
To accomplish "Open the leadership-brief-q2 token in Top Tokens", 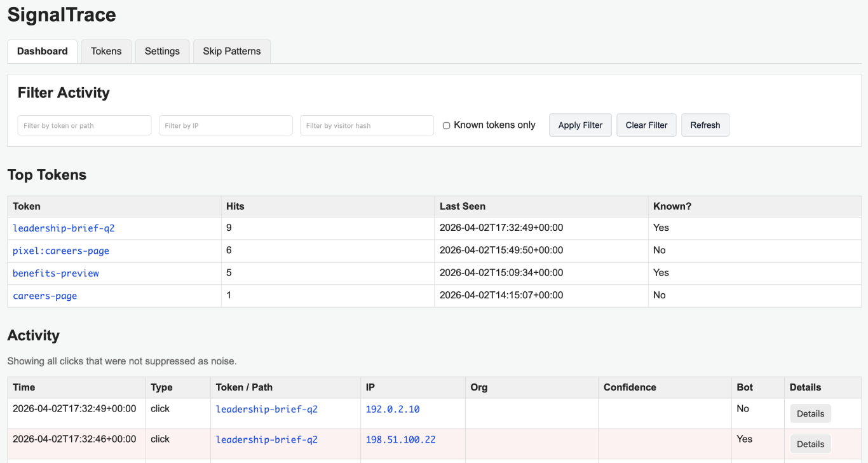I will (64, 228).
